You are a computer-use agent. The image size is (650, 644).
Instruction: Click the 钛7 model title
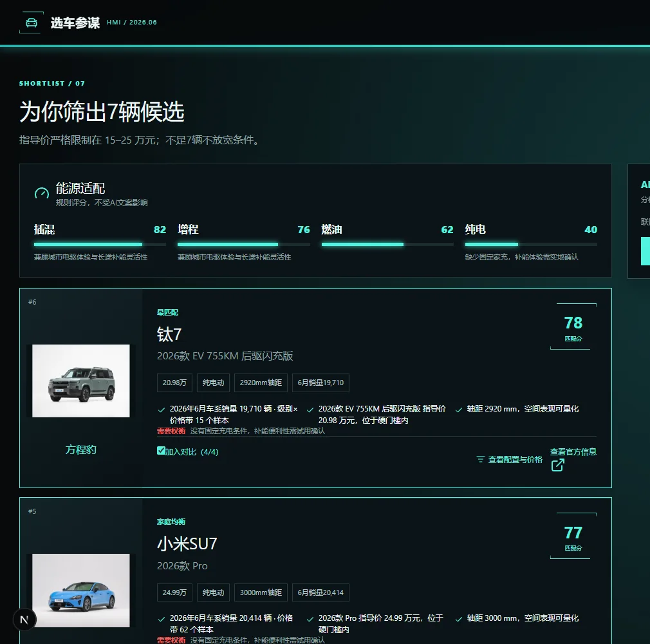tap(169, 334)
